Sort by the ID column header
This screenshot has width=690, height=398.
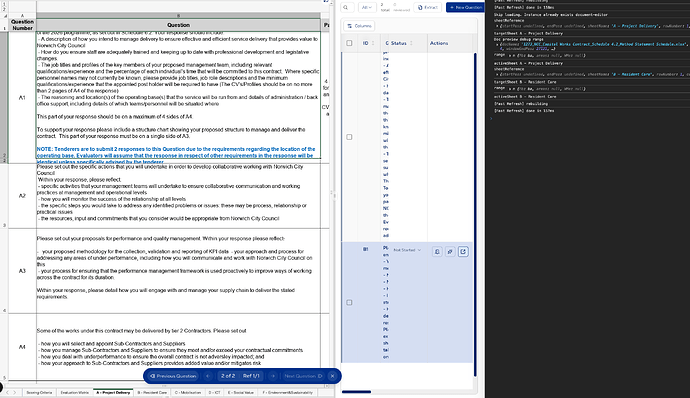point(368,43)
